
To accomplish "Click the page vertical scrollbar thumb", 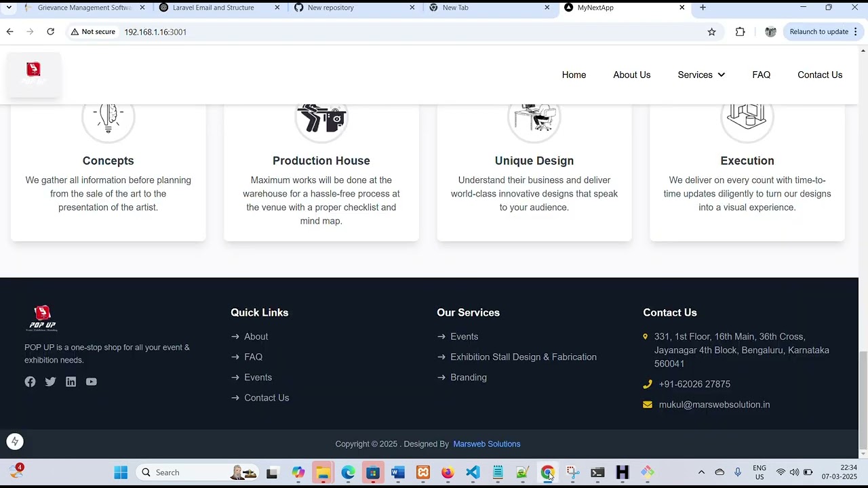I will pyautogui.click(x=863, y=400).
